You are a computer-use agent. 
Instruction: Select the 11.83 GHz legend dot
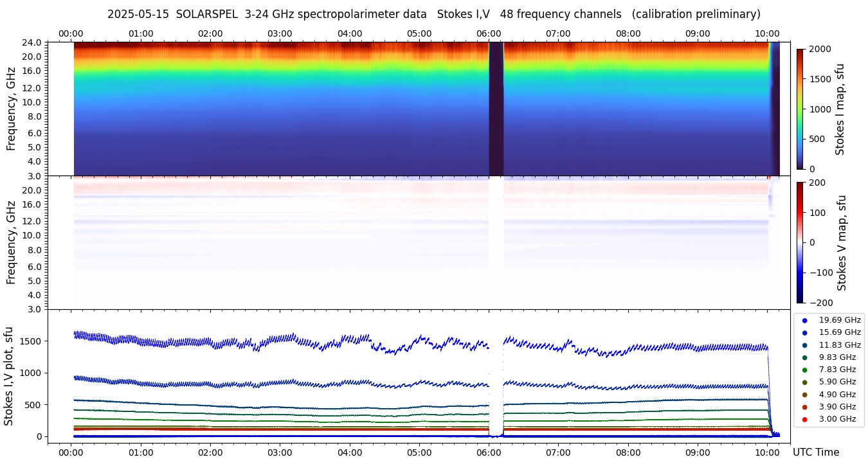[x=804, y=345]
